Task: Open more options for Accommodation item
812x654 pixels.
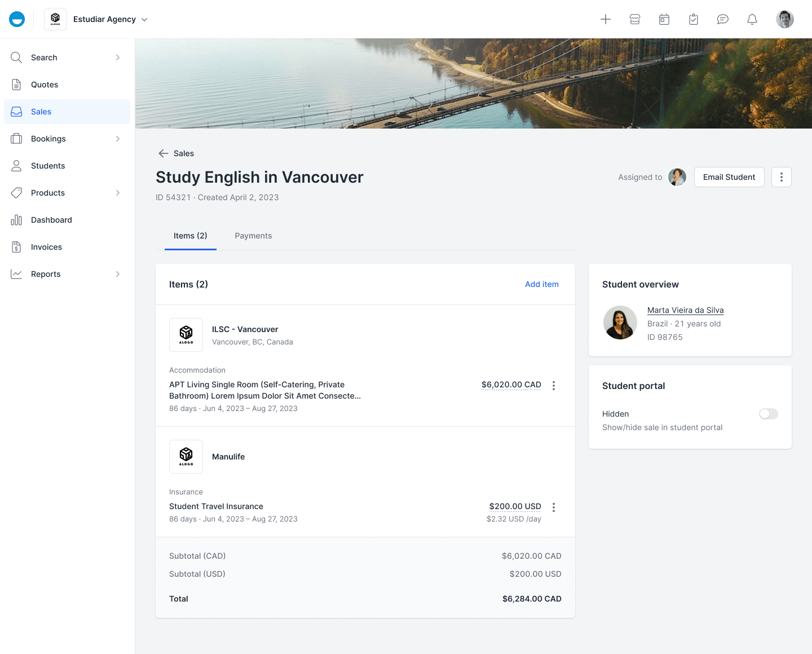Action: click(x=554, y=386)
